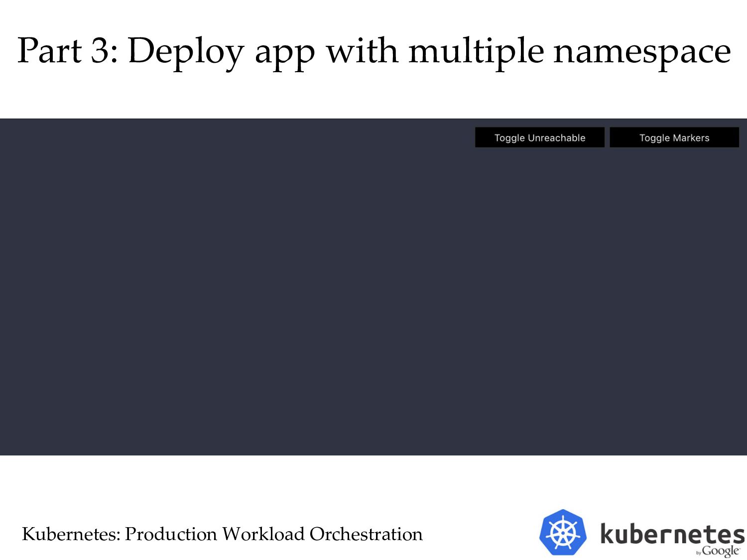Click the 'by Google' text under the wordmark

pos(718,551)
